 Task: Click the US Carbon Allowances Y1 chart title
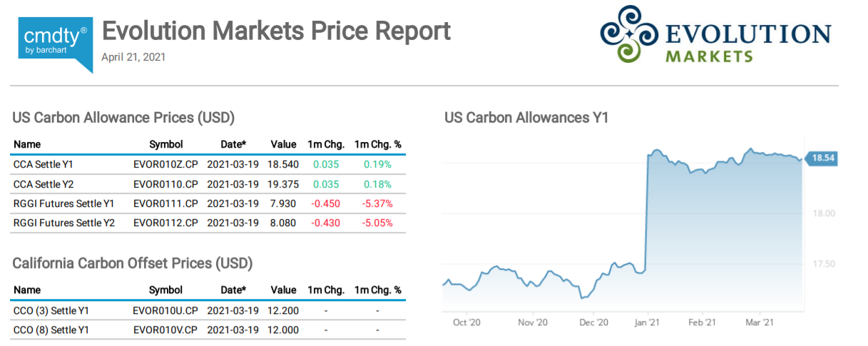coord(526,118)
